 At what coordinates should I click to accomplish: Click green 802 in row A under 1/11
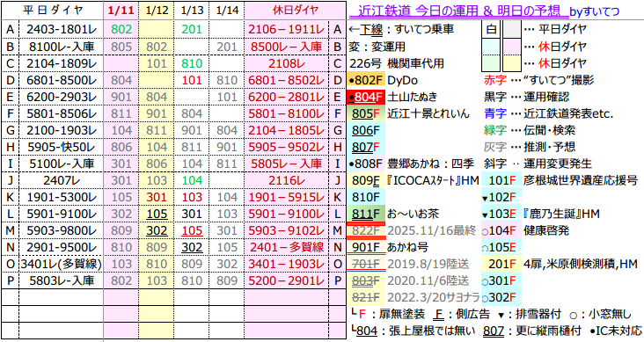coord(121,30)
